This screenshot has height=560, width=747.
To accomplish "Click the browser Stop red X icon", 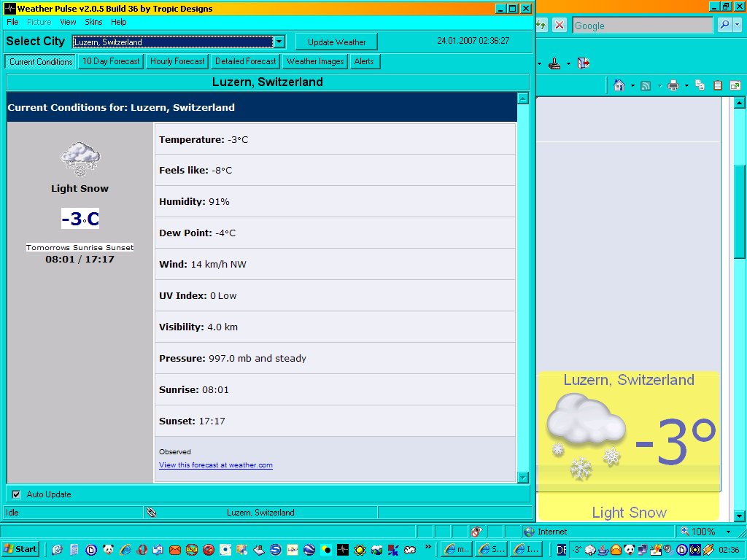I will tap(560, 25).
